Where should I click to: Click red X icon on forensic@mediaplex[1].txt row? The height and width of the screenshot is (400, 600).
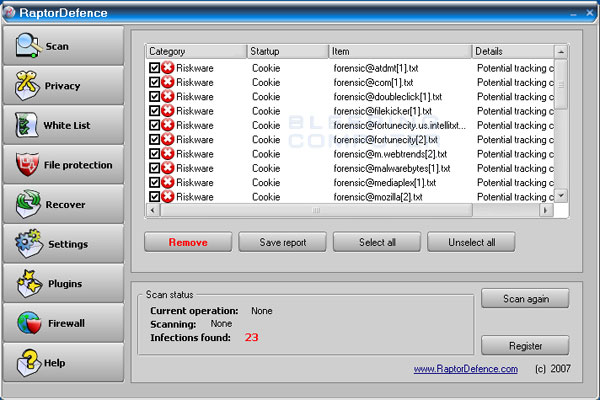point(168,182)
